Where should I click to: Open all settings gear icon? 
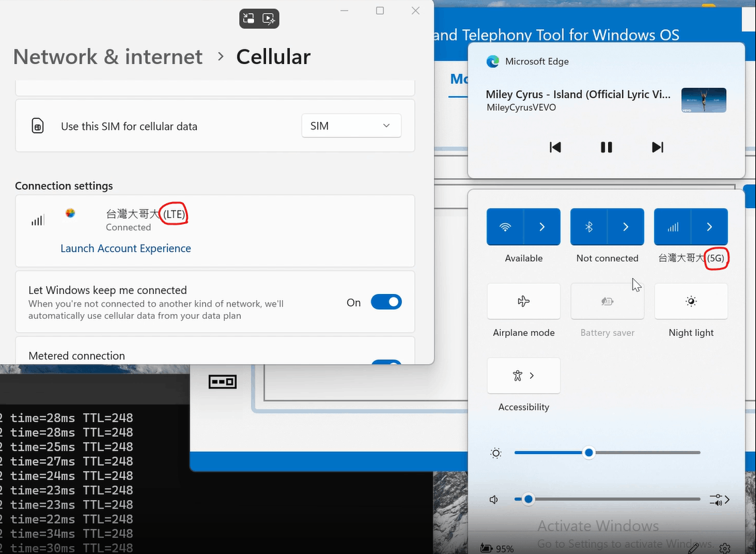[725, 548]
